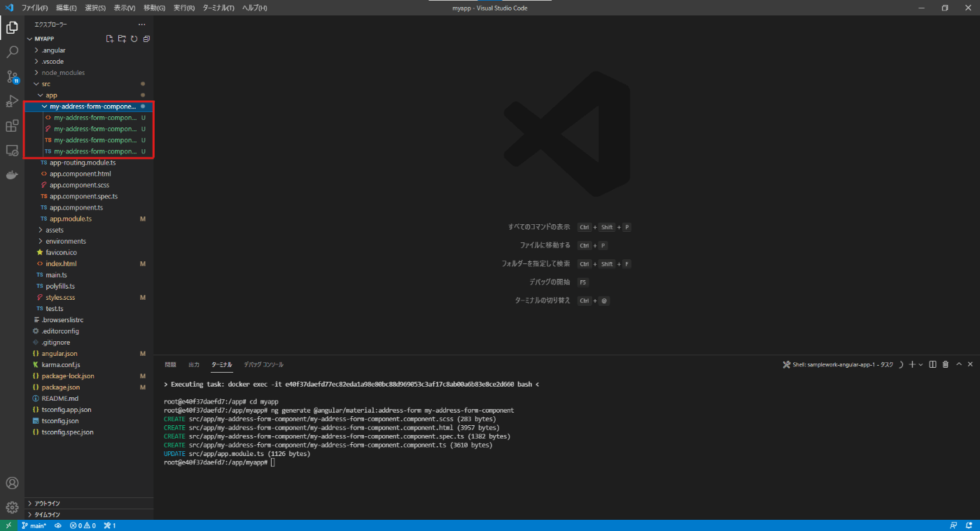Open notifications bell in status bar
This screenshot has height=531, width=980.
tap(969, 525)
